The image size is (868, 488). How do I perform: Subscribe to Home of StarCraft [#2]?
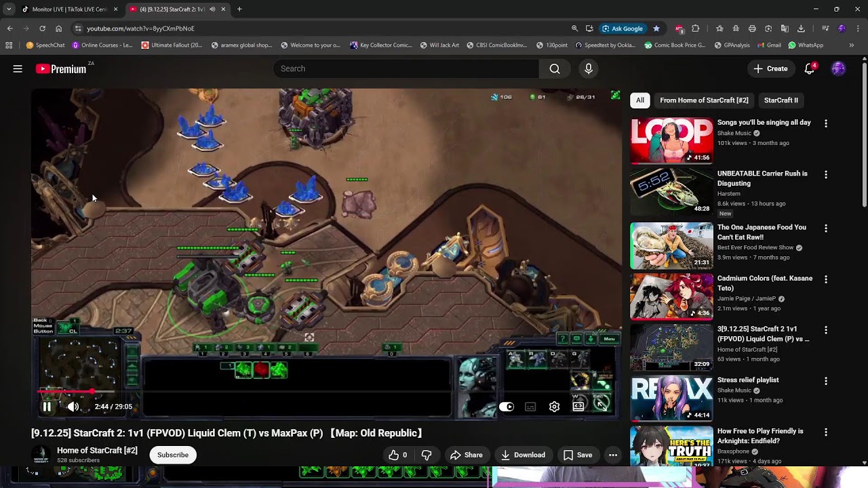pos(173,455)
